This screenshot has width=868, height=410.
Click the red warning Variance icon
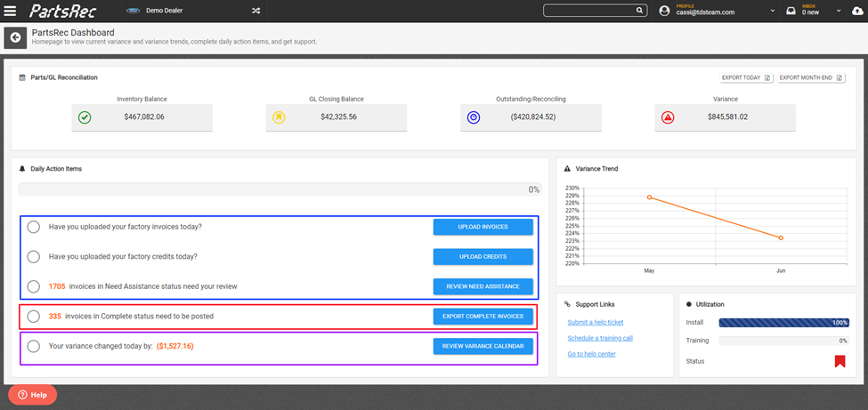[669, 117]
